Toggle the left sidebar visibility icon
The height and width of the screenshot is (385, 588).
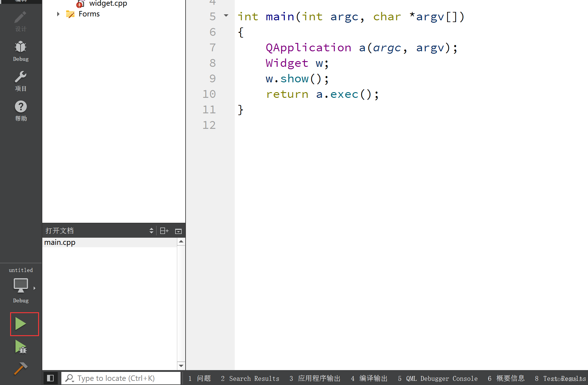[x=50, y=378]
